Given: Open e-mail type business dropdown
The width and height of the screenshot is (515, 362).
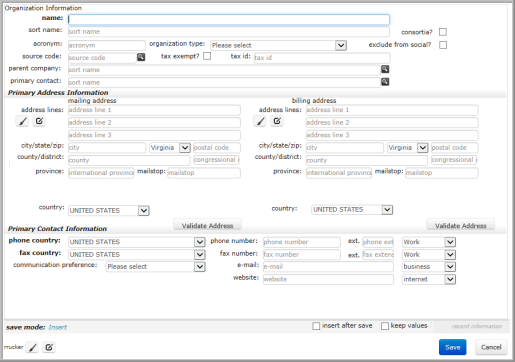Looking at the screenshot, I should point(429,267).
